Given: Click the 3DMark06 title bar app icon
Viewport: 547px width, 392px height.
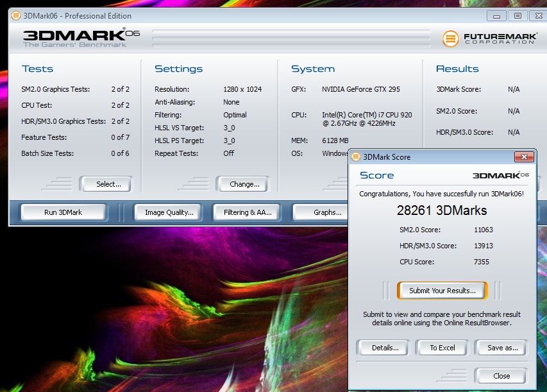Looking at the screenshot, I should 15,15.
